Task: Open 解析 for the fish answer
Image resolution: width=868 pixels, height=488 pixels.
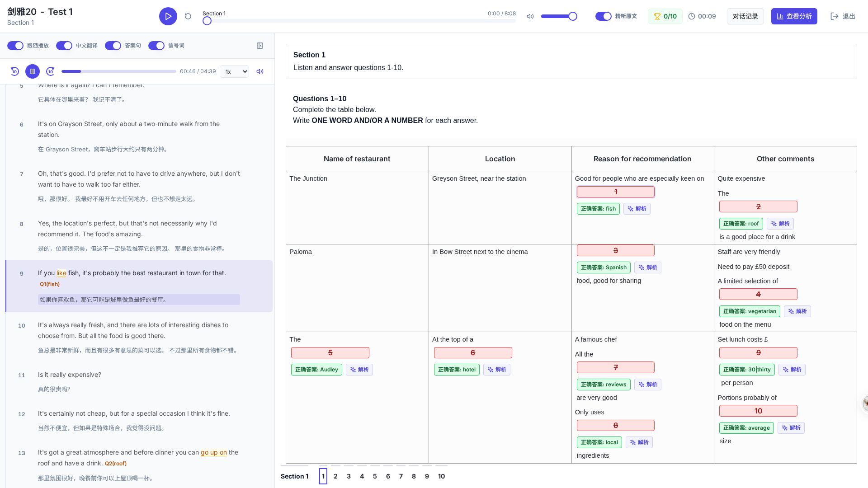Action: tap(637, 209)
